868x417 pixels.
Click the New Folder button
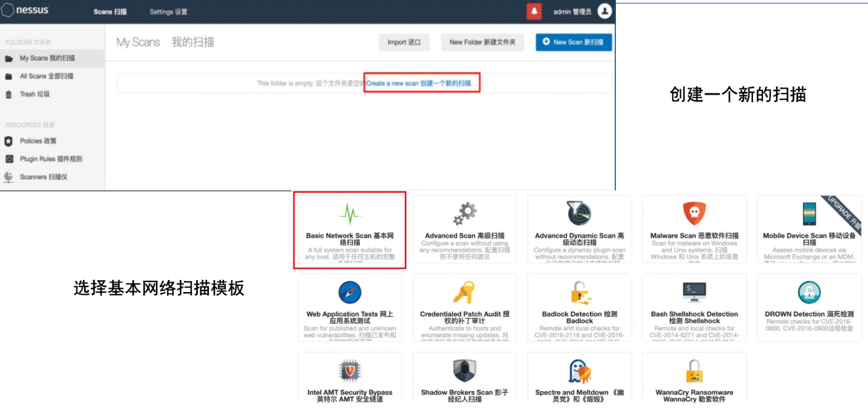pos(482,42)
